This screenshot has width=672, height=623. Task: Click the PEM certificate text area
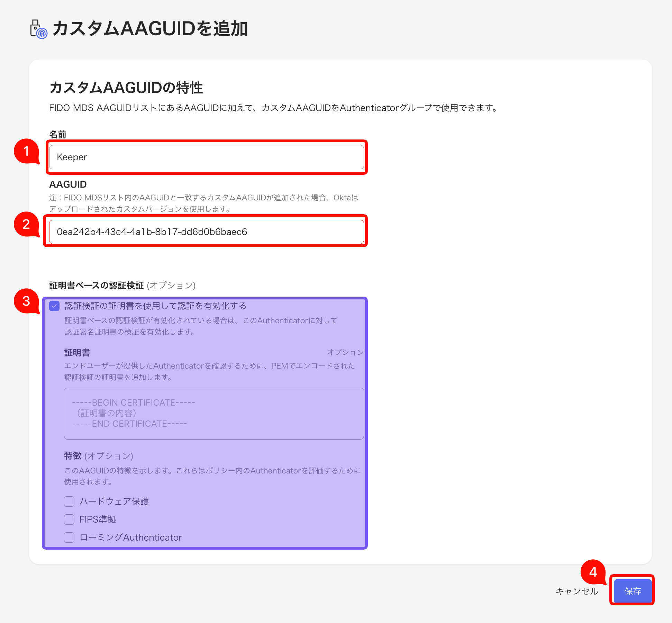pos(214,413)
